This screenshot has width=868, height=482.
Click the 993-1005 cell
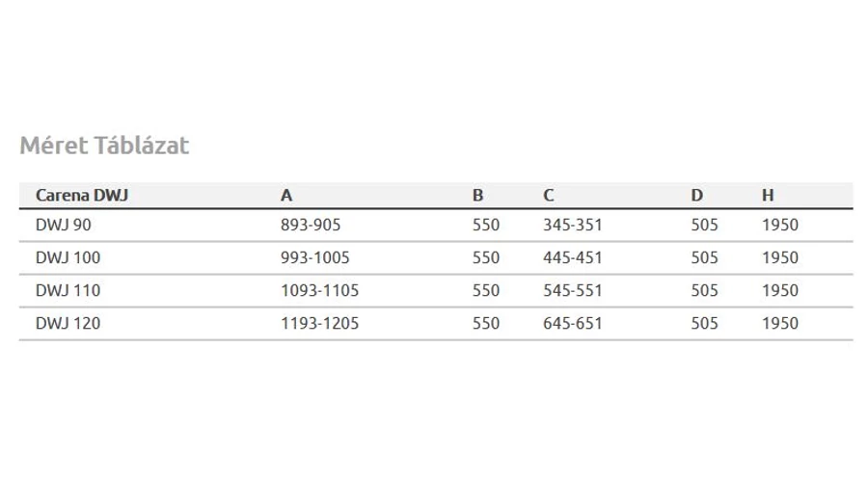pyautogui.click(x=315, y=258)
